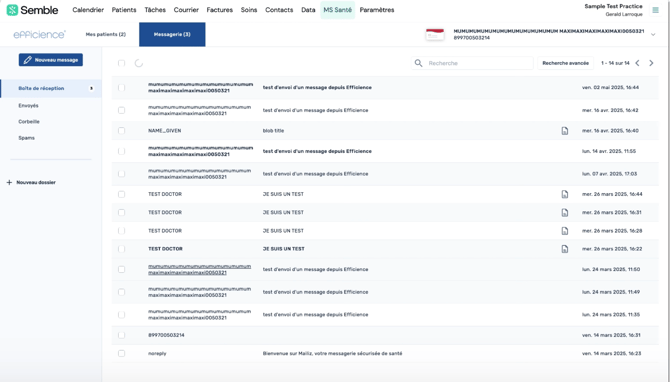The width and height of the screenshot is (670, 382).
Task: Open the Factures menu
Action: coord(220,10)
